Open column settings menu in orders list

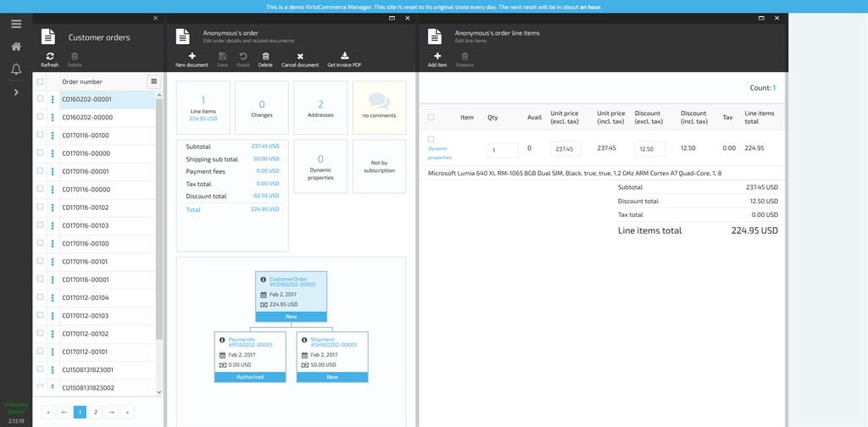(154, 81)
